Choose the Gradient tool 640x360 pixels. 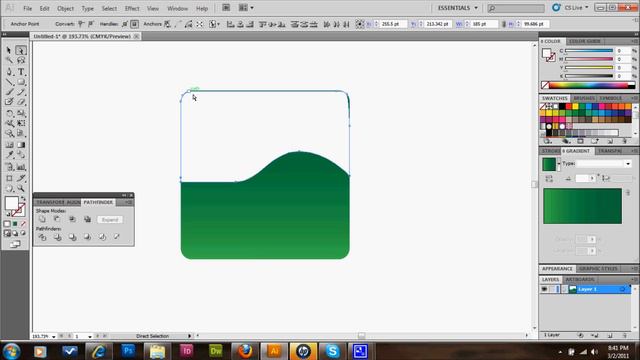pos(21,144)
